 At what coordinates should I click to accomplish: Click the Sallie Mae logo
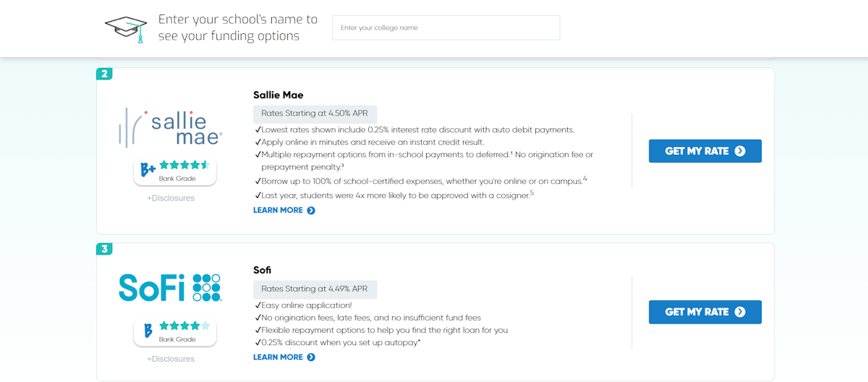click(x=171, y=128)
